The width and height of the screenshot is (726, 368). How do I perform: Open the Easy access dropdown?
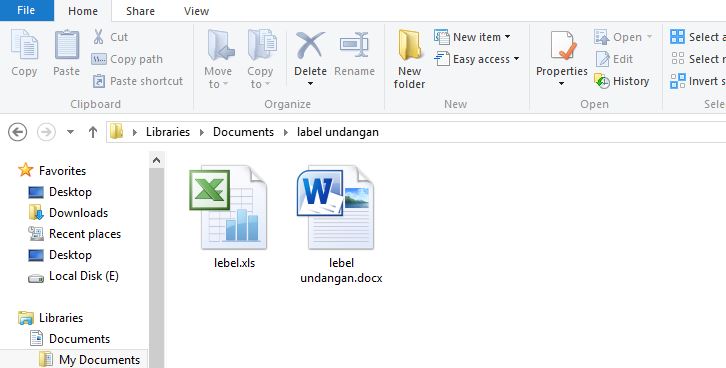coord(476,59)
